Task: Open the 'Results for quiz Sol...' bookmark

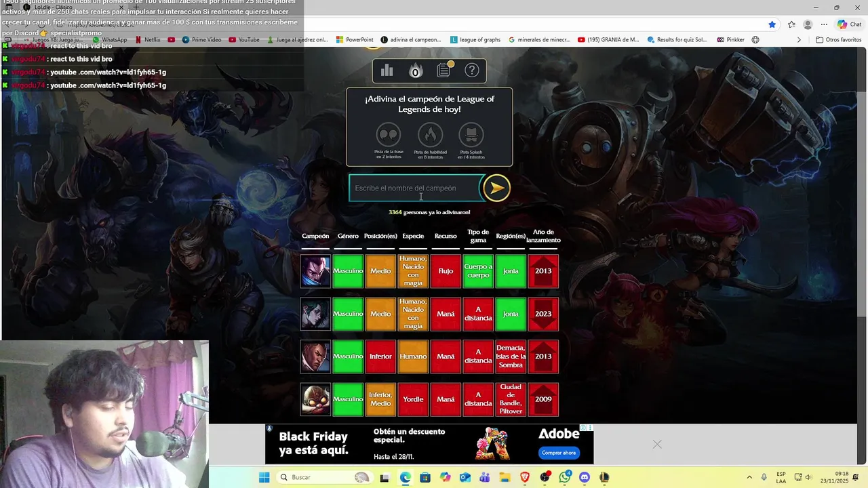Action: point(676,40)
